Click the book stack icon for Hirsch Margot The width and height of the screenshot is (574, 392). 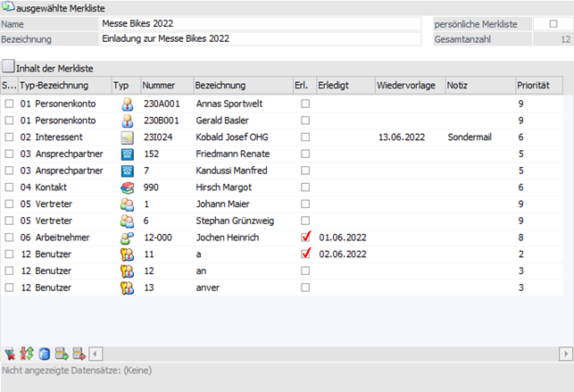coord(127,188)
